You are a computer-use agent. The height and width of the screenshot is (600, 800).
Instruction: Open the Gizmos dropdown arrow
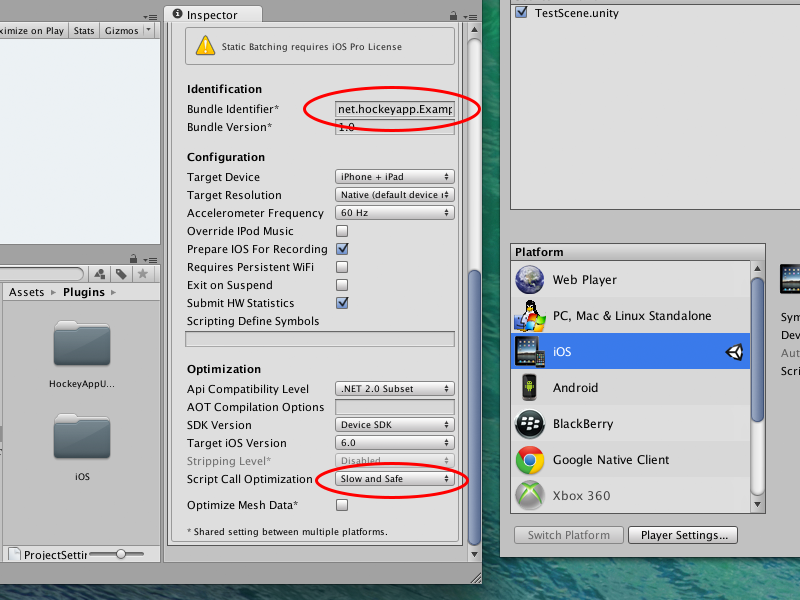(148, 30)
